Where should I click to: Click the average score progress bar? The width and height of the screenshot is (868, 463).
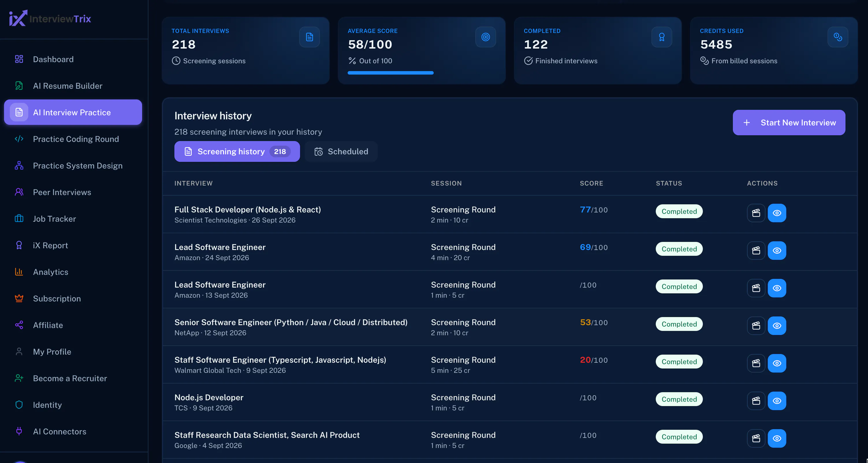pyautogui.click(x=390, y=73)
